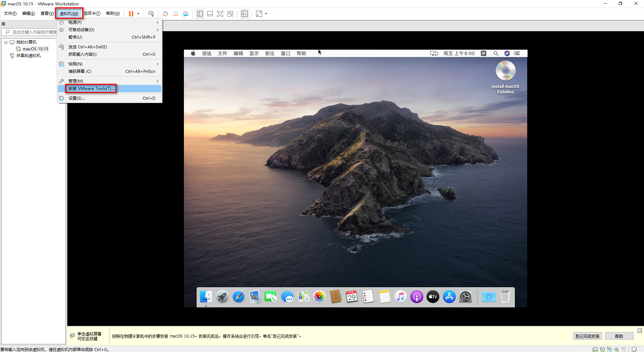Select 发送 Ctrl+Alt+Del(E) menu entry
The height and width of the screenshot is (352, 644).
(110, 47)
